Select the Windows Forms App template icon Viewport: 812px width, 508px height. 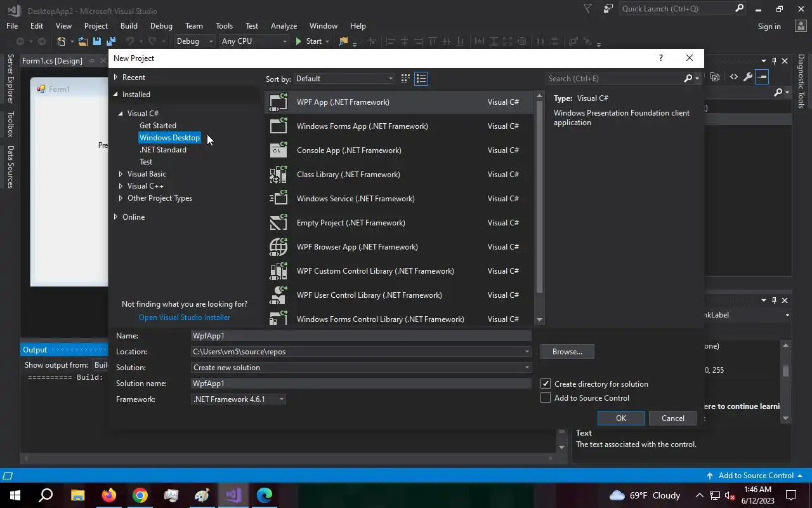point(278,126)
